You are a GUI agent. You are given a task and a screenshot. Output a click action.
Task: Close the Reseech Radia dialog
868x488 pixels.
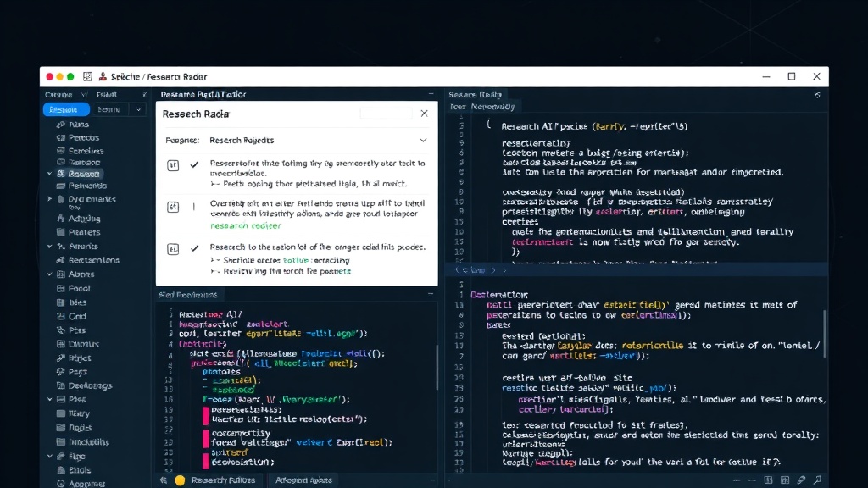pos(424,114)
